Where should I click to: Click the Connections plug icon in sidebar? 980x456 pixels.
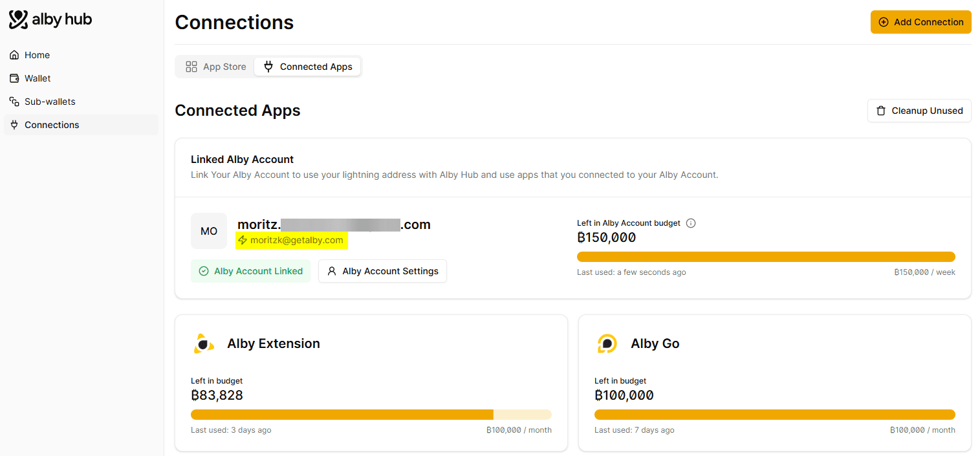pyautogui.click(x=14, y=125)
